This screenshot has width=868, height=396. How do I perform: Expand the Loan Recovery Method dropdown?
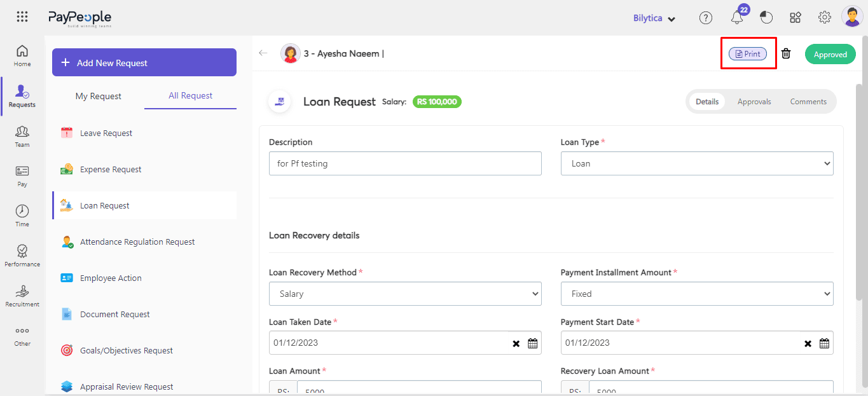click(x=405, y=294)
